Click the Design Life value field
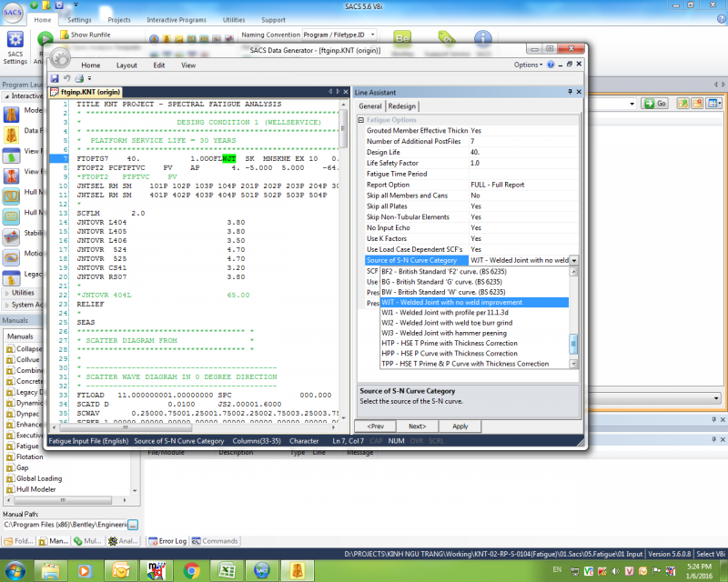Image resolution: width=728 pixels, height=582 pixels. [x=524, y=152]
